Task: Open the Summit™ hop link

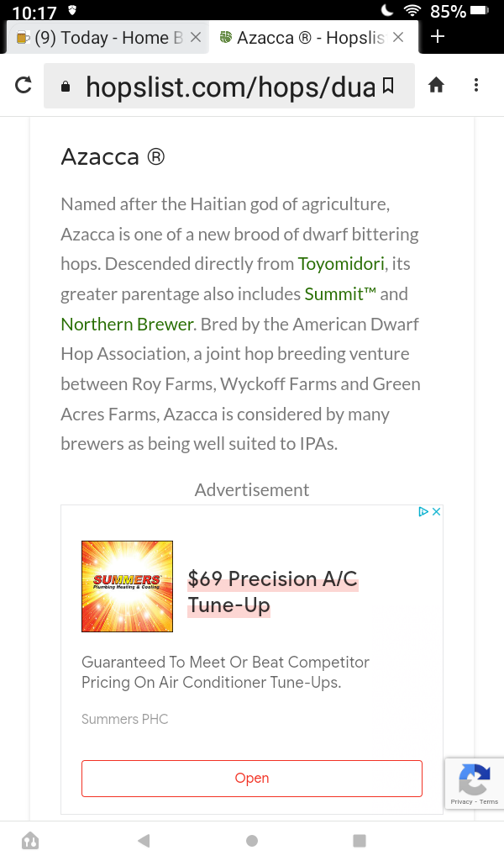Action: click(340, 293)
